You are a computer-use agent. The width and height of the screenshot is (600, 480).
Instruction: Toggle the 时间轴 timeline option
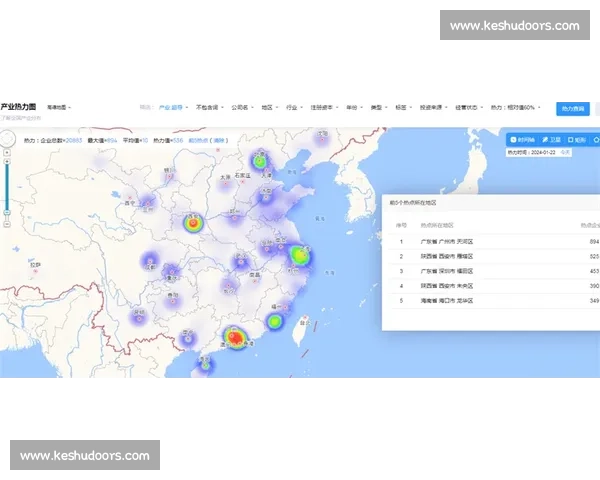[x=522, y=140]
